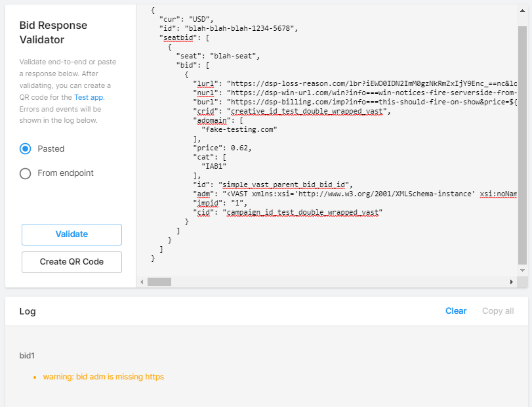Click the "nurl" line in the editor
The image size is (532, 407).
tap(355, 93)
